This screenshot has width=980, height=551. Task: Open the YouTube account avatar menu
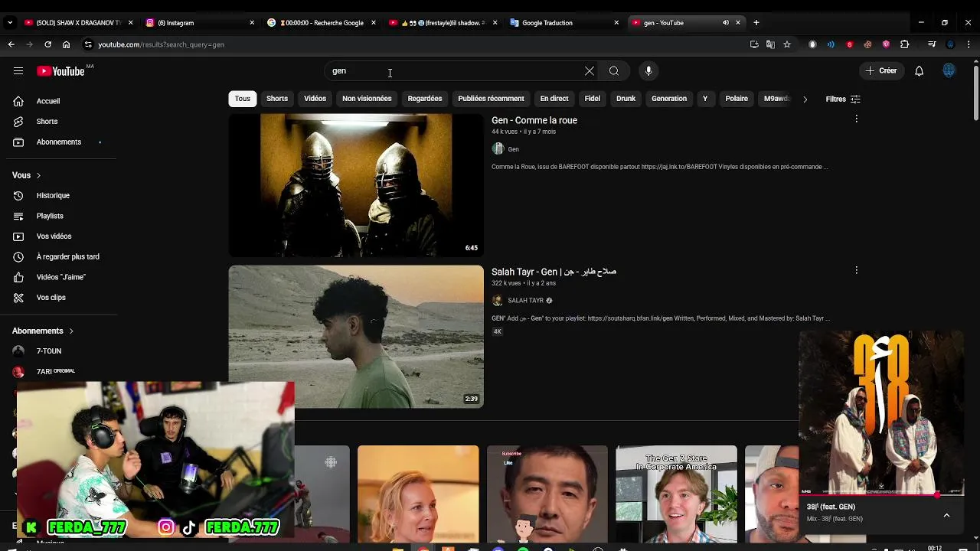pyautogui.click(x=949, y=71)
